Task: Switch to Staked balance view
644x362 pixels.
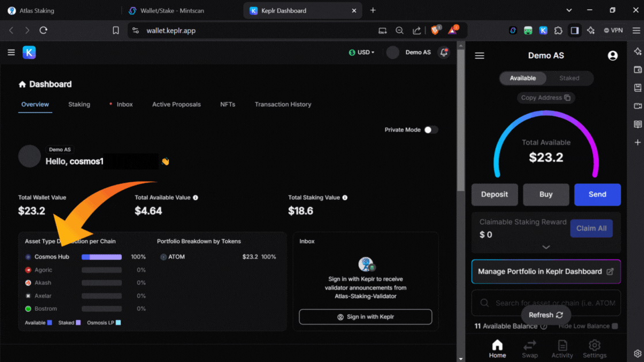Action: pos(569,78)
